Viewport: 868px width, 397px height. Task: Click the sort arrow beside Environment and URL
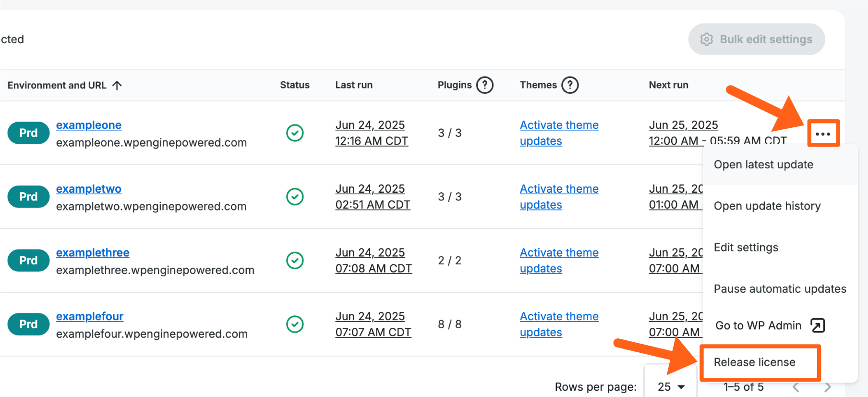point(117,85)
